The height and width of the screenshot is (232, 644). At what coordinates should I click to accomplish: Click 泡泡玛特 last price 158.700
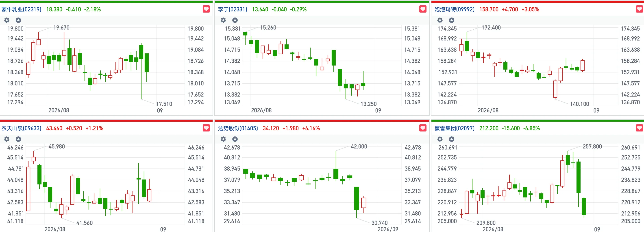pos(489,9)
